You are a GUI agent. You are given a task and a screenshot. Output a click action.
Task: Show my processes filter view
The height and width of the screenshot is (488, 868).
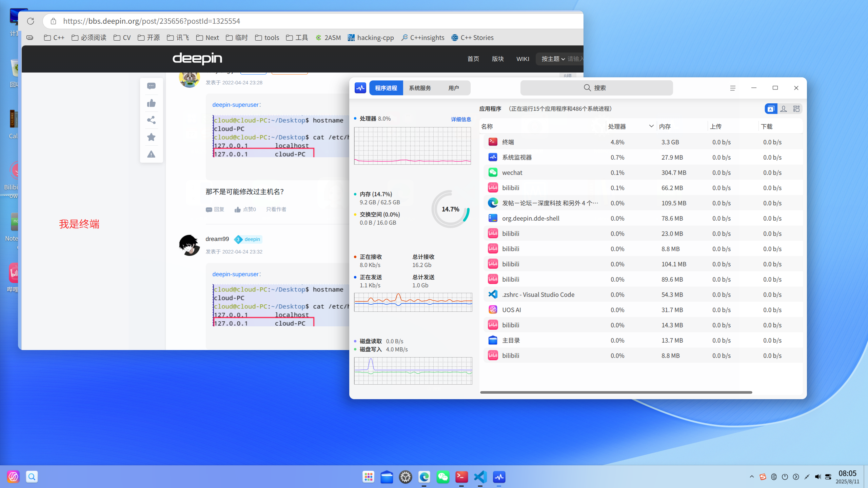click(784, 109)
